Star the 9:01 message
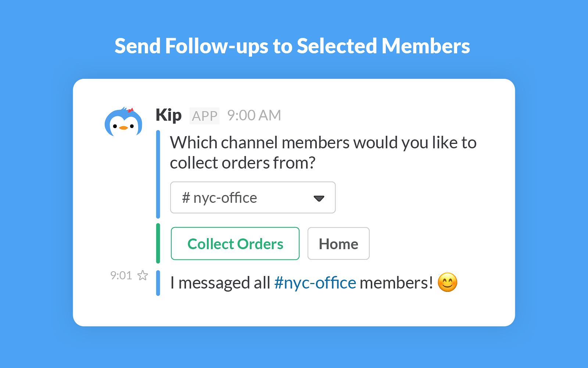The image size is (588, 368). [143, 275]
